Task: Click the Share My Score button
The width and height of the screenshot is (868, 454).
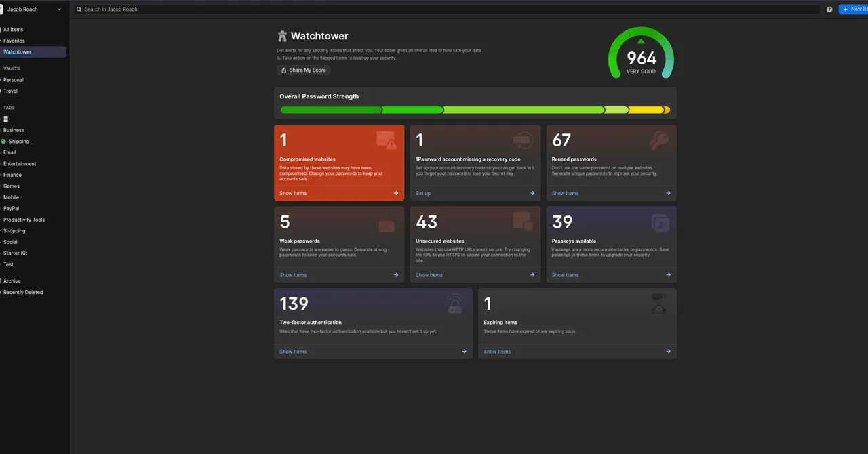Action: coord(303,70)
